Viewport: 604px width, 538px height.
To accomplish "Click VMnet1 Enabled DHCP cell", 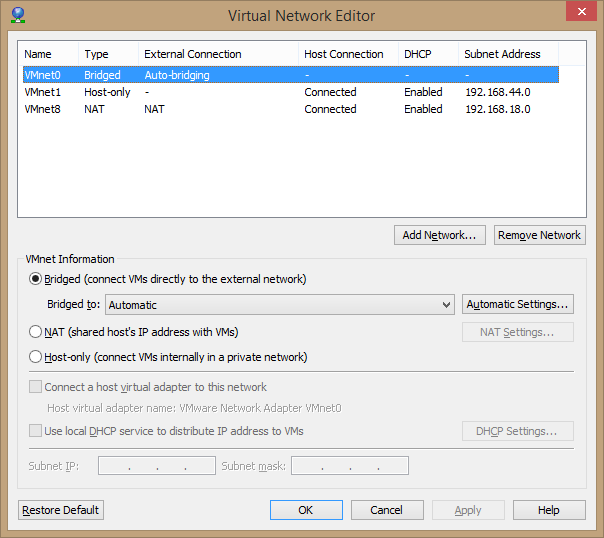I will 423,92.
